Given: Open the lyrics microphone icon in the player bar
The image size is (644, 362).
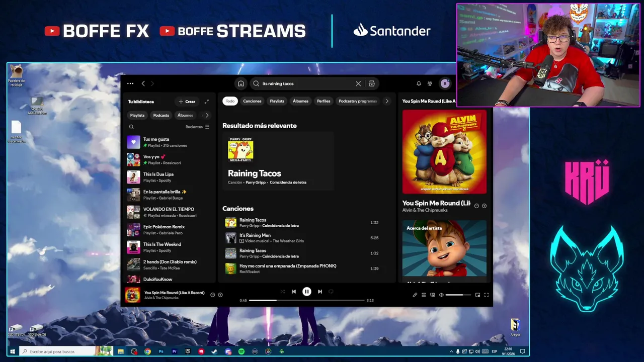Looking at the screenshot, I should (415, 295).
